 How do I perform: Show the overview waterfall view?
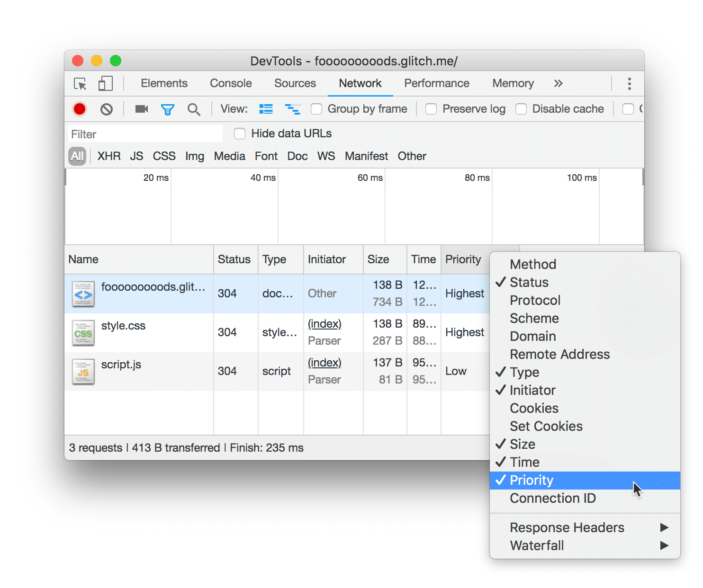(x=293, y=108)
